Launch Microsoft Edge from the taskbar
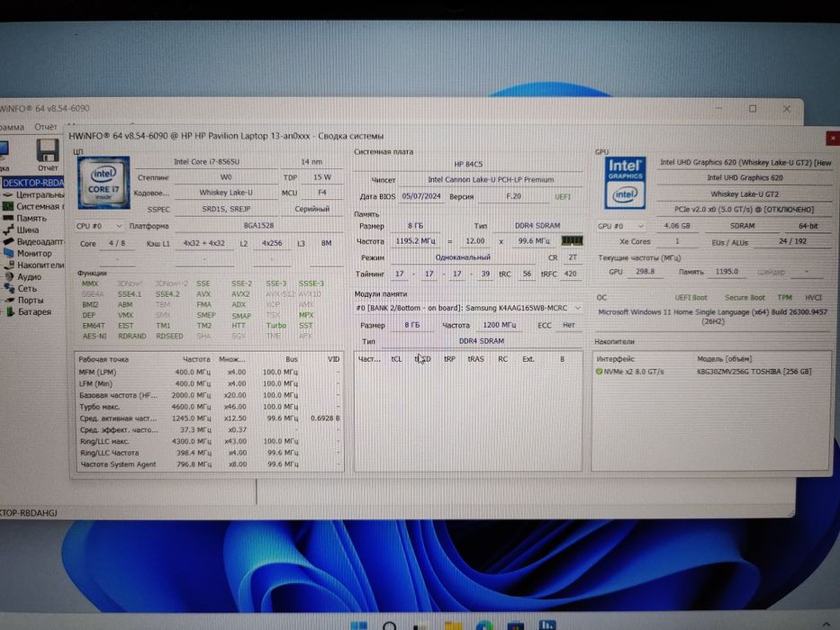Screen dimensions: 840x630 [484, 625]
